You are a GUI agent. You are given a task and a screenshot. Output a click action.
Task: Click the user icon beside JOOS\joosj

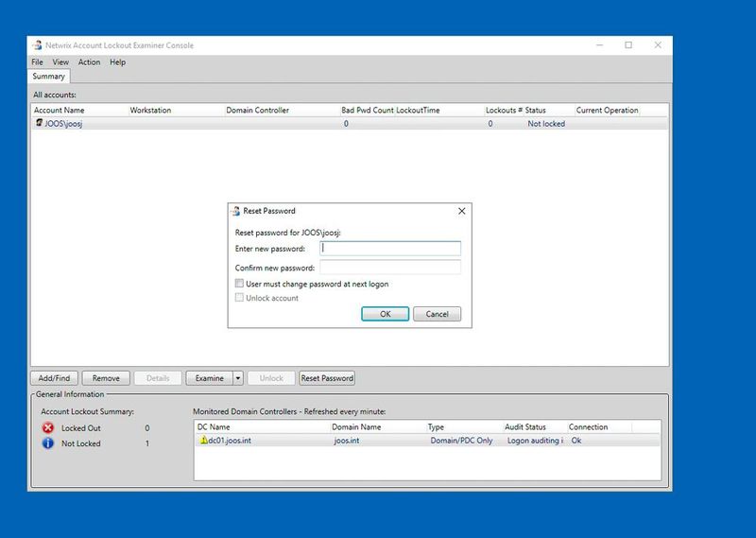(39, 123)
